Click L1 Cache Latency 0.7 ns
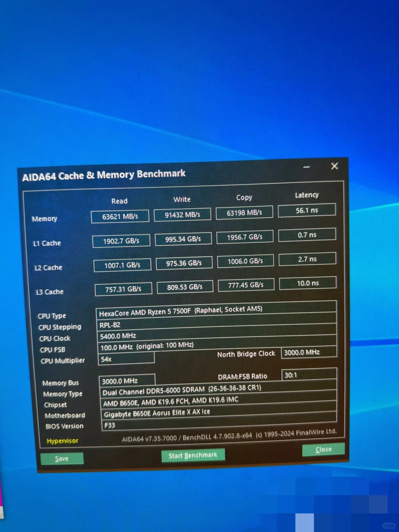Screen dimensions: 399x532 pyautogui.click(x=307, y=235)
